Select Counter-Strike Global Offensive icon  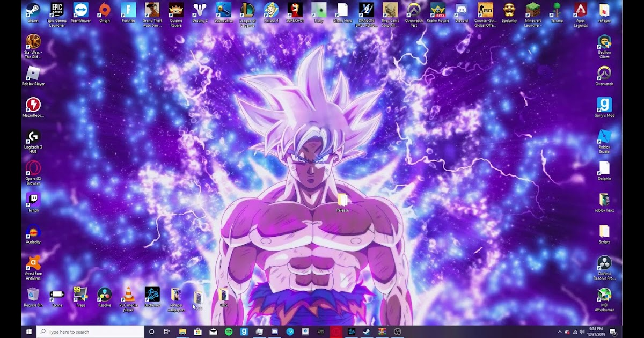click(485, 14)
